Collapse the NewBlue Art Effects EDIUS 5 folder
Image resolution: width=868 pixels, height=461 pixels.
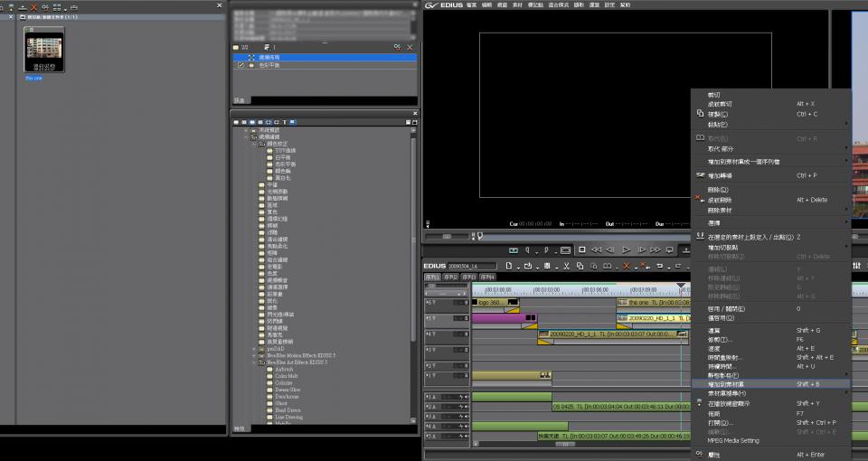point(252,362)
